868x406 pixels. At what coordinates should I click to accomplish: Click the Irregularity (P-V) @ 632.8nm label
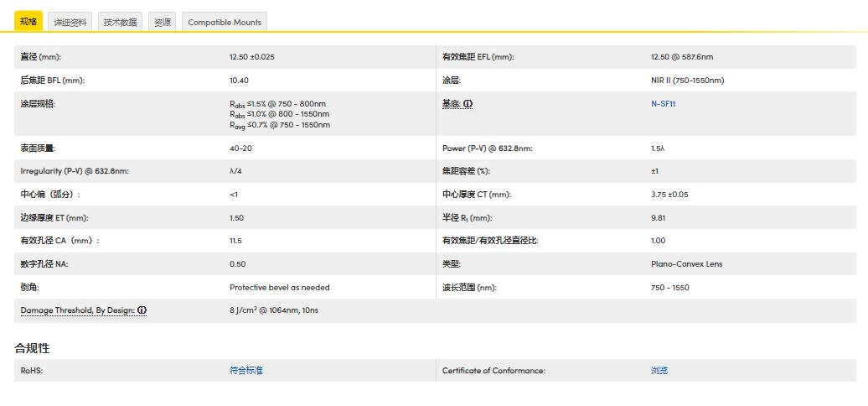pyautogui.click(x=75, y=172)
